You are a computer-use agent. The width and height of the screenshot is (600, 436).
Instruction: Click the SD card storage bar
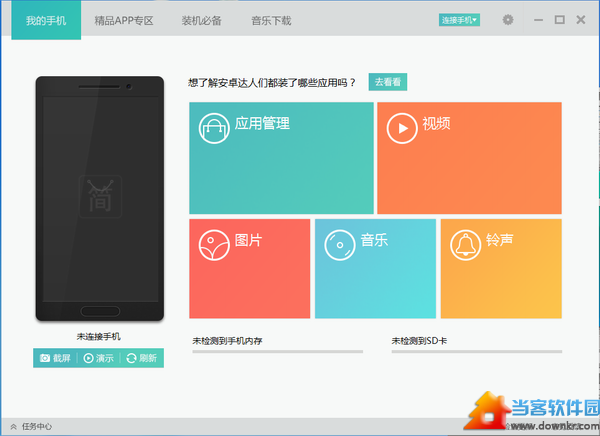(x=476, y=351)
